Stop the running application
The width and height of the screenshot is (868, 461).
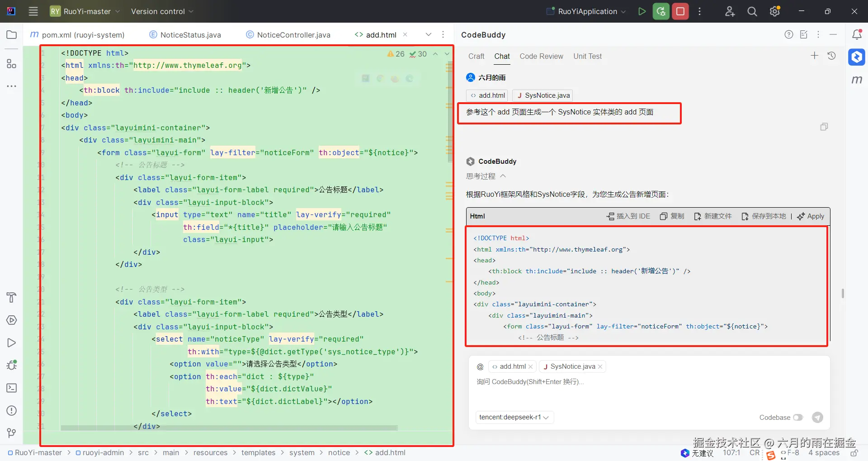pos(680,11)
